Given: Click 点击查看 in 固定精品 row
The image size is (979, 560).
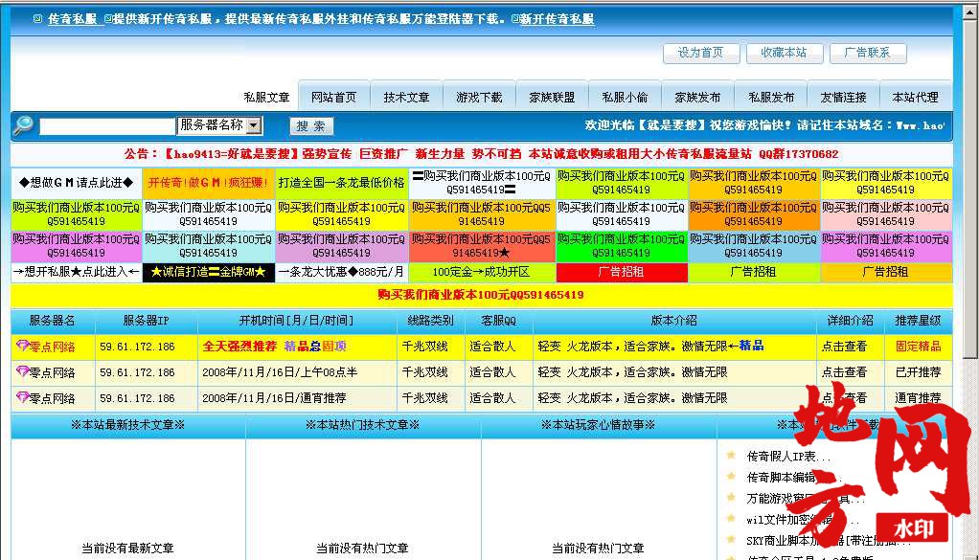Looking at the screenshot, I should 844,347.
